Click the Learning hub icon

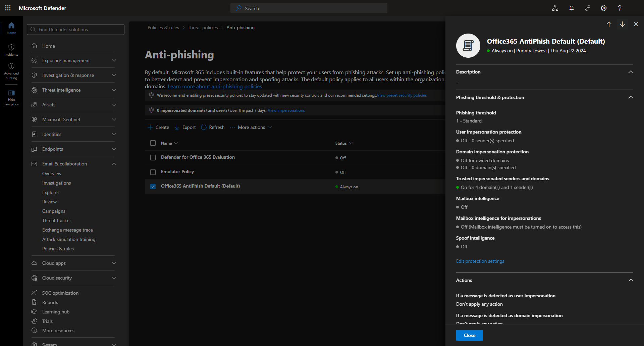[x=34, y=312]
